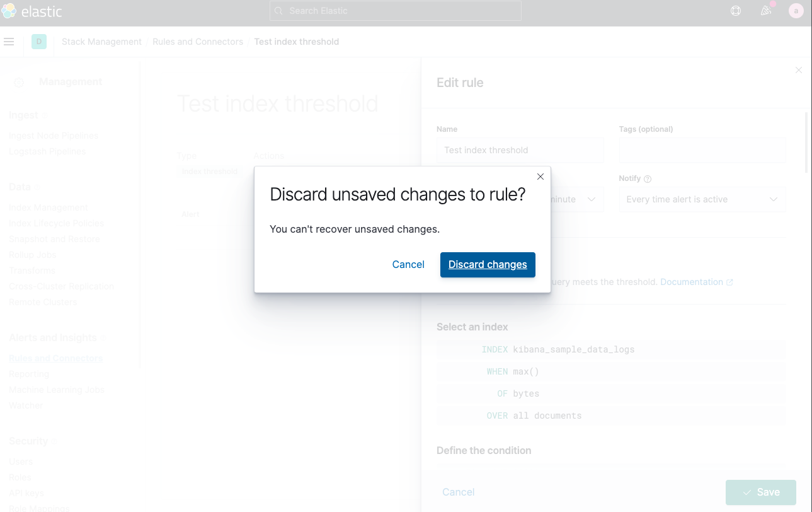Open the hamburger navigation menu

coord(9,42)
